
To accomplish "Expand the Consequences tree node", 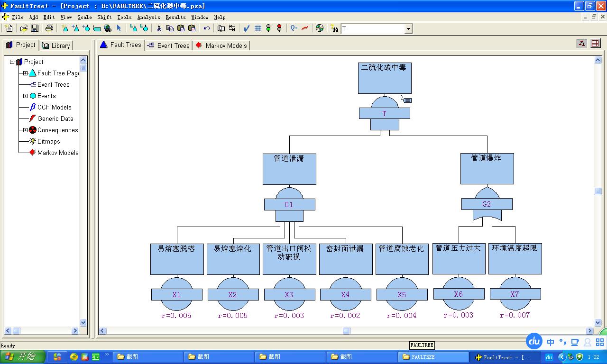I will click(25, 130).
